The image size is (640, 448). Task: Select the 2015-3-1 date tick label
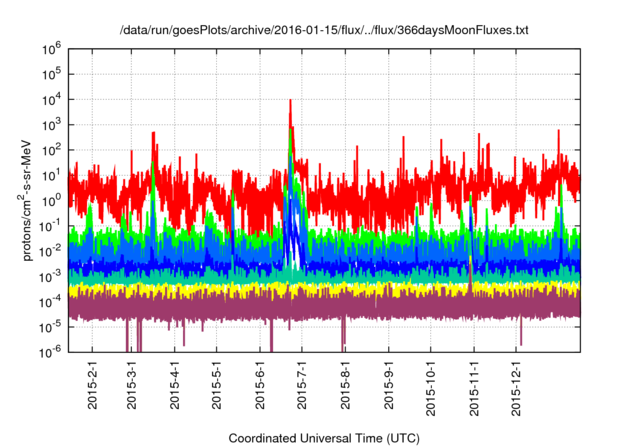pos(133,382)
